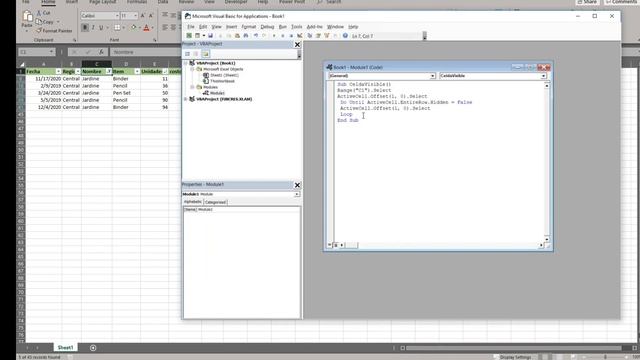
Task: Open the Run menu in VBA editor
Action: click(x=282, y=27)
